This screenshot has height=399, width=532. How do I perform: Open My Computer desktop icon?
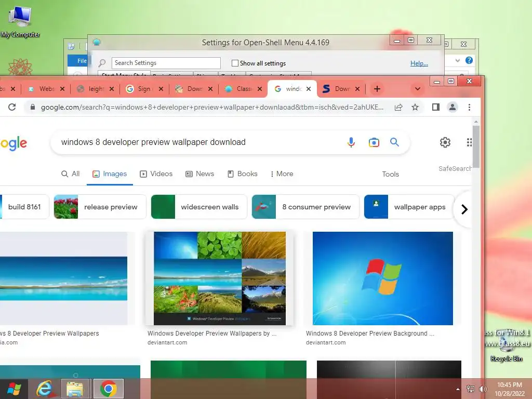(x=20, y=21)
